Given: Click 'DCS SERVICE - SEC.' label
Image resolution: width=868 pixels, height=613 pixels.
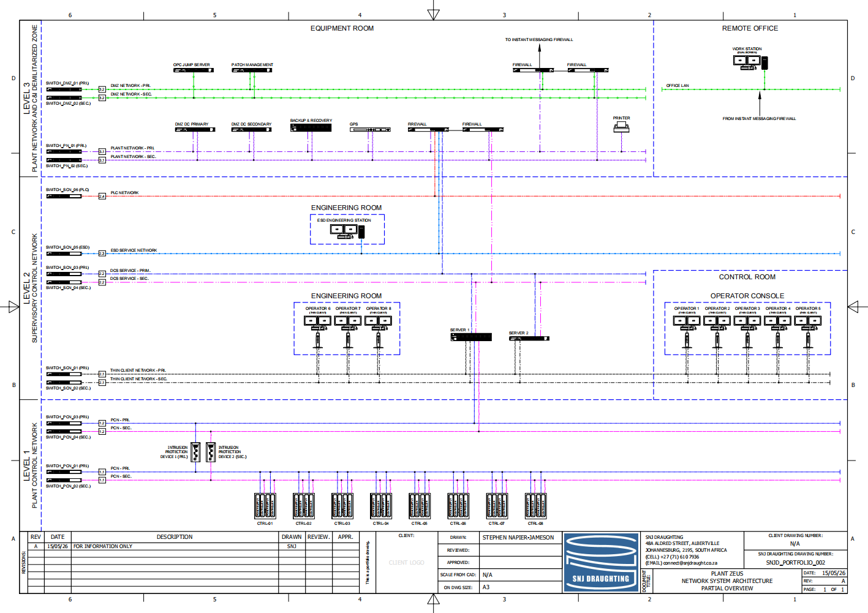Looking at the screenshot, I should [x=129, y=279].
